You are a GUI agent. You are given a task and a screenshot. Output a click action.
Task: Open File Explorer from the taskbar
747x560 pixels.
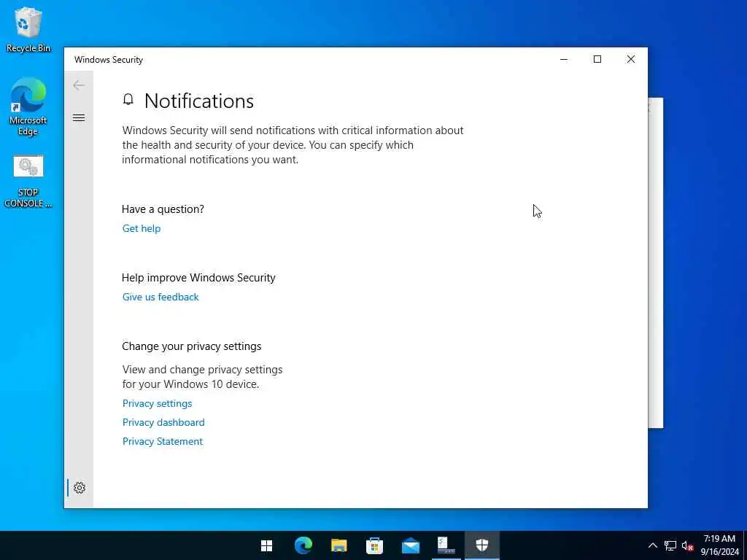coord(338,545)
